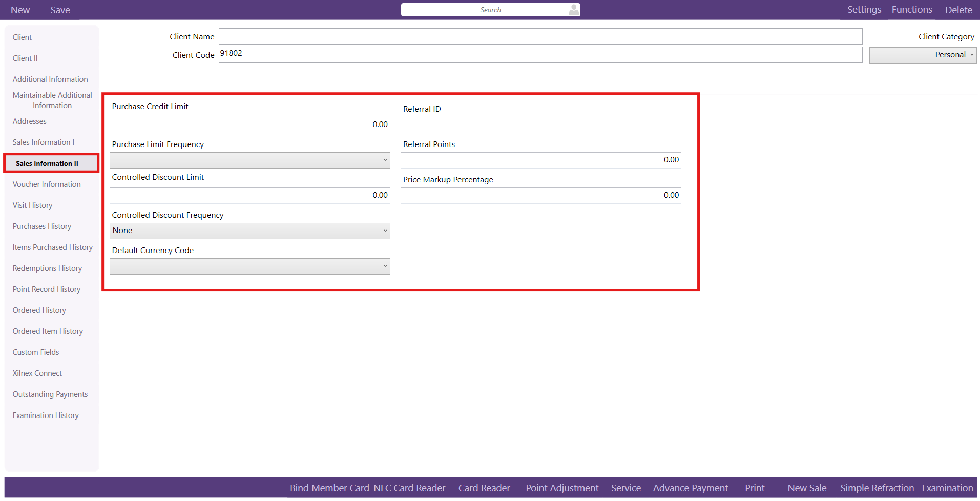Click into the top Search box
The width and height of the screenshot is (980, 501).
point(484,10)
